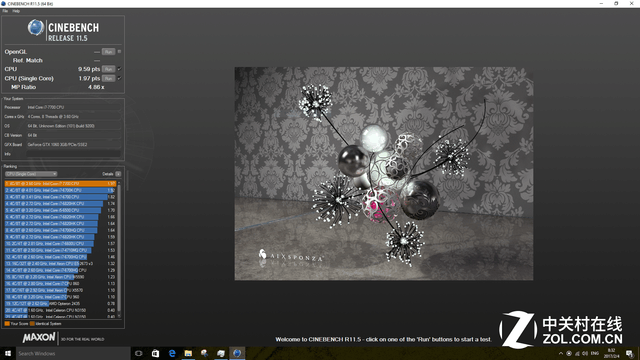Screen dimensions: 640x360
Task: Click the MAXON logo
Action: click(x=39, y=338)
